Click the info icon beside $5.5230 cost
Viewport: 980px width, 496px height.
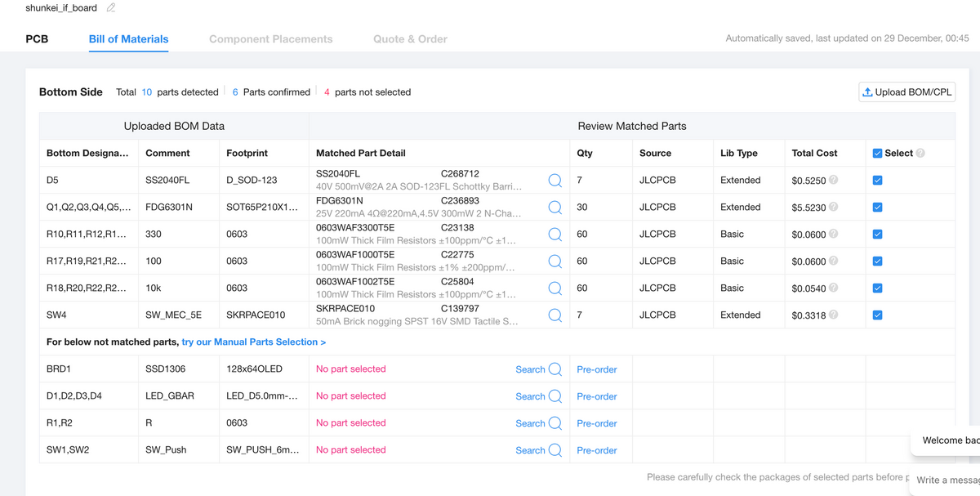click(x=833, y=208)
